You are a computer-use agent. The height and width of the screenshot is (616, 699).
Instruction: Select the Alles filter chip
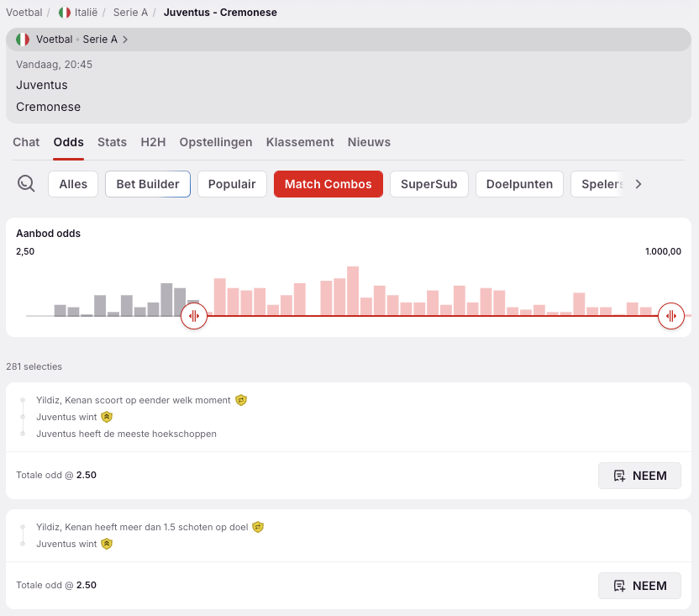point(73,184)
